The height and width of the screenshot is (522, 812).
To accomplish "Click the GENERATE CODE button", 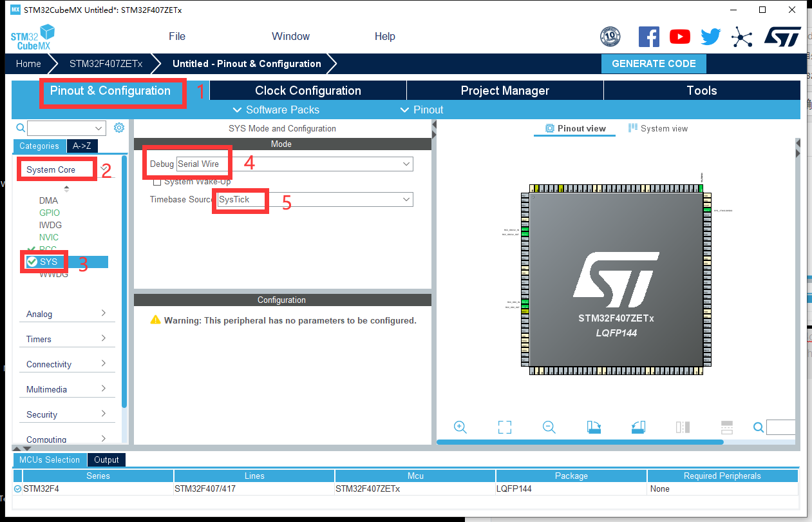I will (x=654, y=64).
